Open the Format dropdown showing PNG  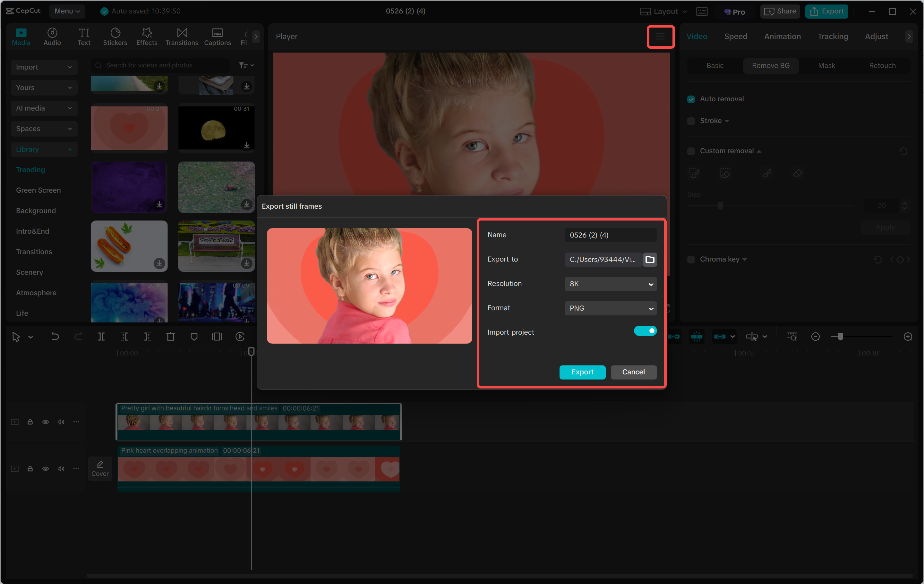pyautogui.click(x=610, y=308)
